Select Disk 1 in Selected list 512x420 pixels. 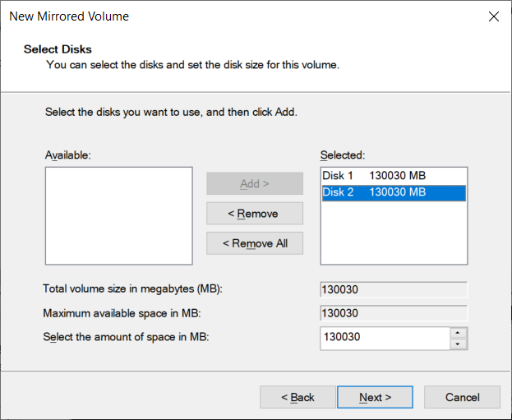pyautogui.click(x=394, y=176)
